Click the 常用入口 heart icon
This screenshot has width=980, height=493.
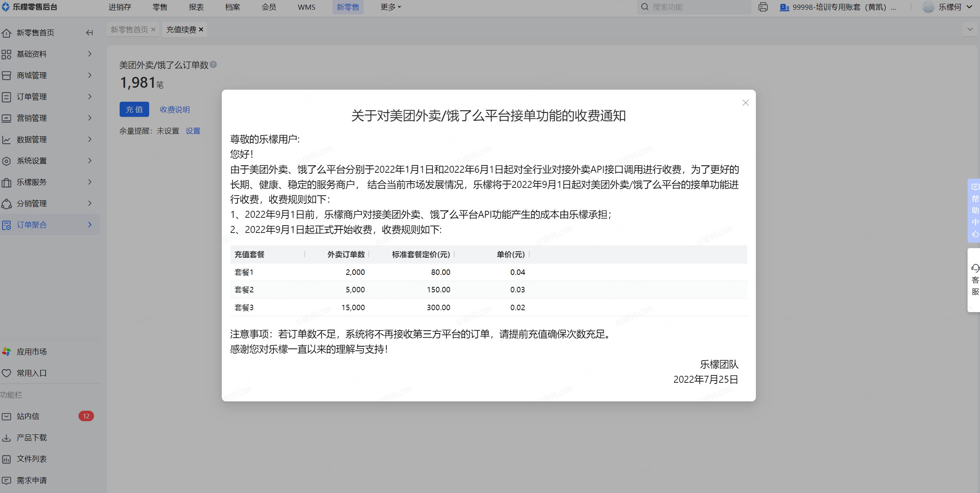[x=7, y=373]
